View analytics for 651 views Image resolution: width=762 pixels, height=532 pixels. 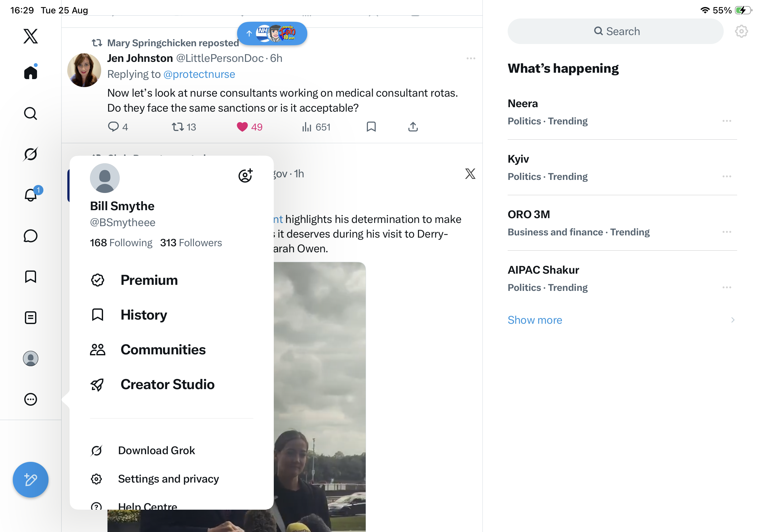316,127
